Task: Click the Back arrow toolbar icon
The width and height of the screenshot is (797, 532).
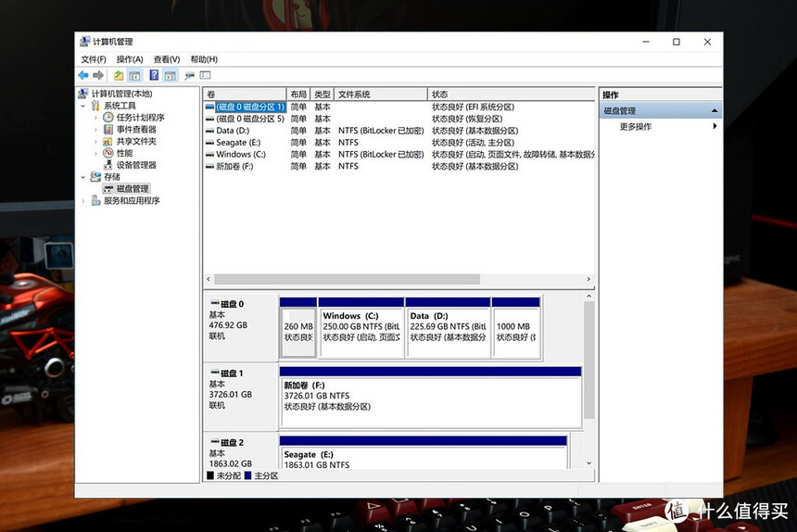Action: 83,75
